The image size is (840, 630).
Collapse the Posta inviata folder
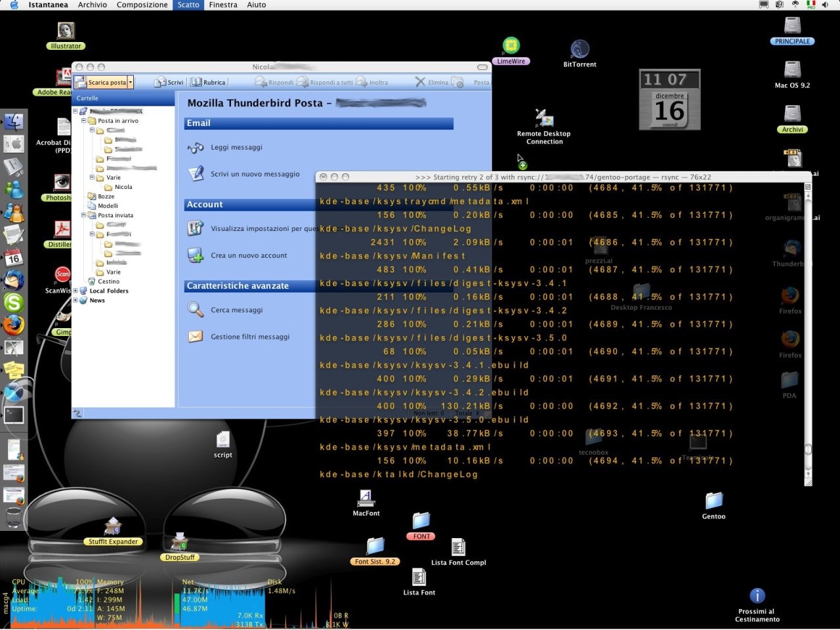(x=83, y=215)
